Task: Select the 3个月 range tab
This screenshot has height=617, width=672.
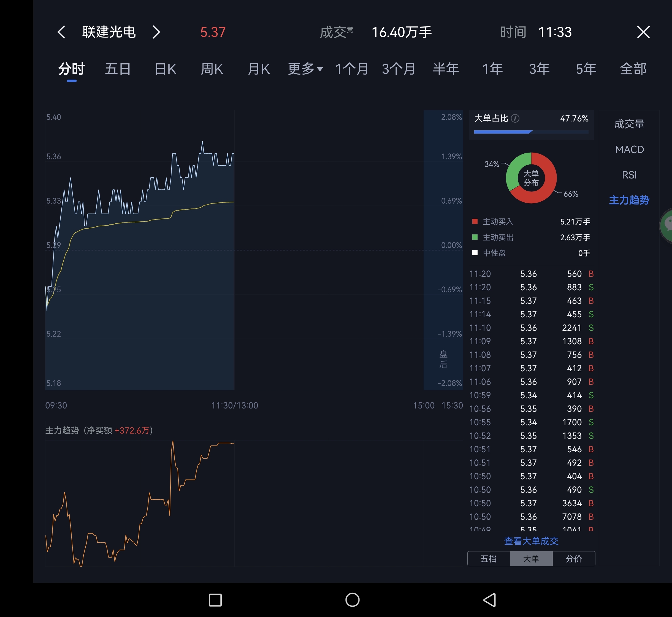Action: [398, 69]
